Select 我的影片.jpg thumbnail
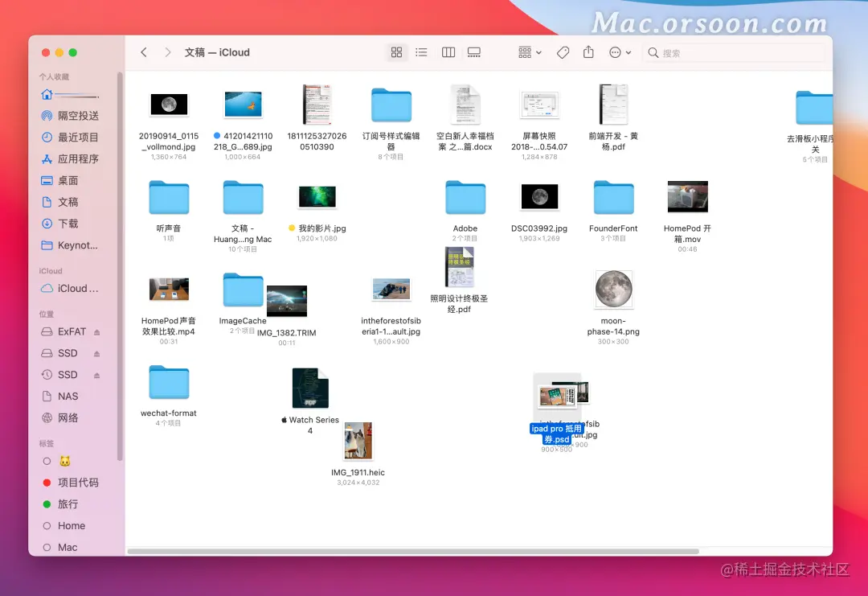Viewport: 868px width, 596px height. pos(317,196)
